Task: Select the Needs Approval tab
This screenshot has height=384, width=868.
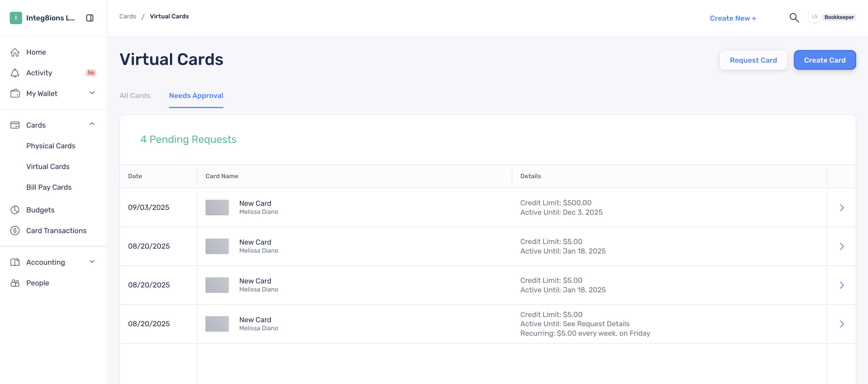Action: tap(196, 96)
